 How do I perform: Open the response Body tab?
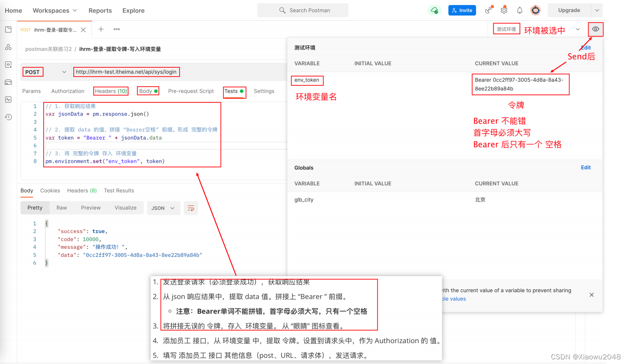tap(27, 191)
